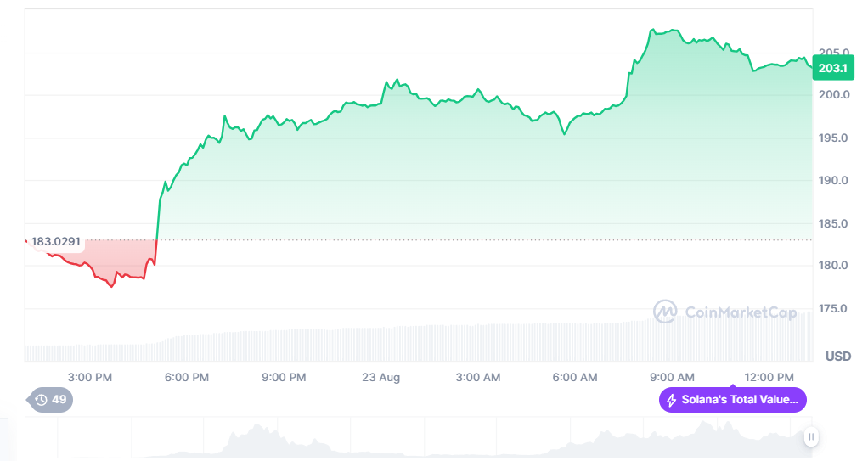The image size is (868, 461).
Task: Select the 23 Aug date axis label
Action: click(380, 377)
